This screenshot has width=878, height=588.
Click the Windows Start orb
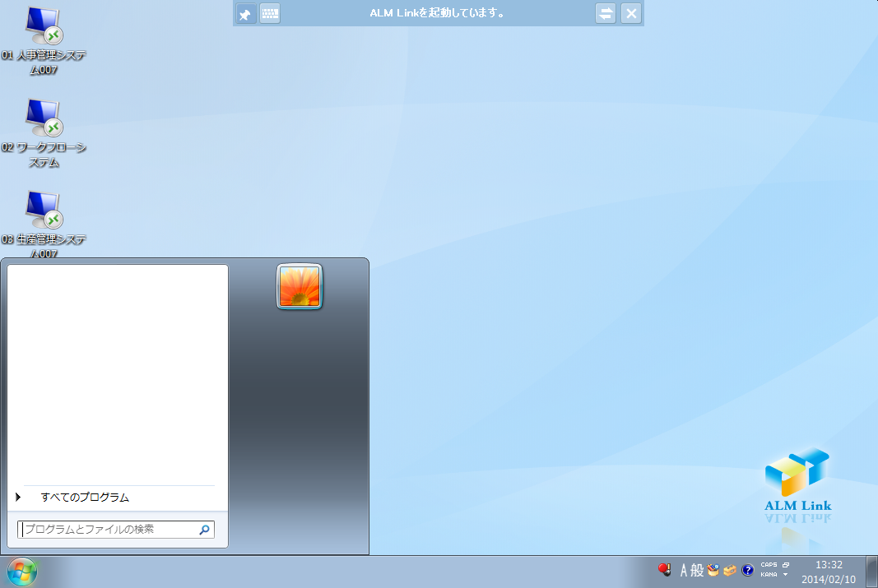[x=22, y=572]
